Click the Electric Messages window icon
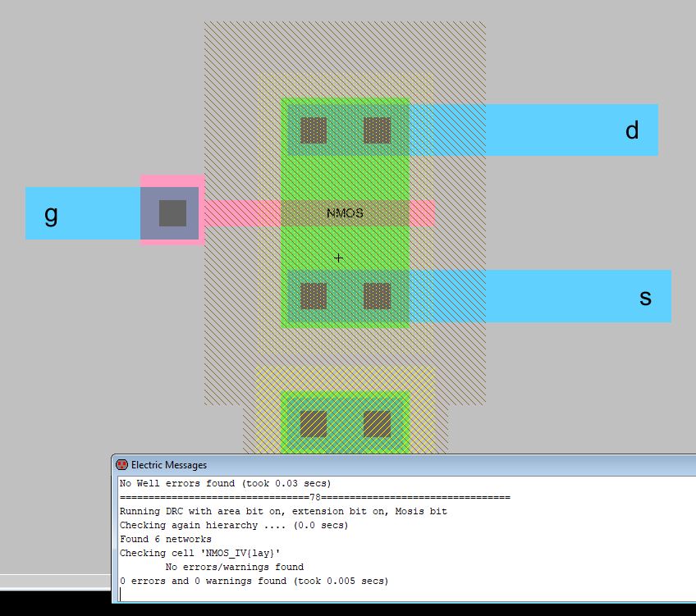The image size is (696, 616). point(122,465)
